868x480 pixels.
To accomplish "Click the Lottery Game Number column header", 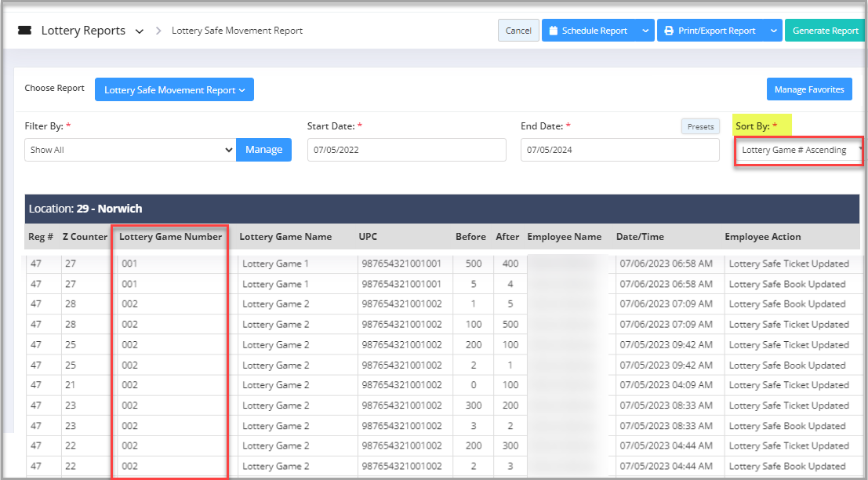I will click(170, 236).
